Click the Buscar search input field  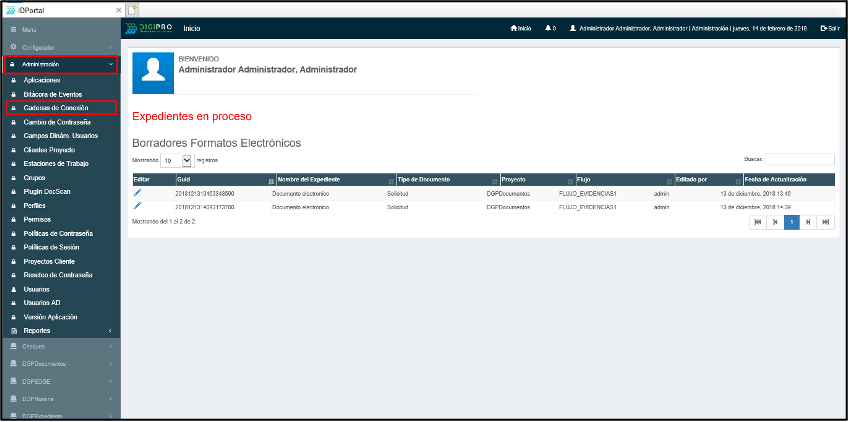(798, 159)
